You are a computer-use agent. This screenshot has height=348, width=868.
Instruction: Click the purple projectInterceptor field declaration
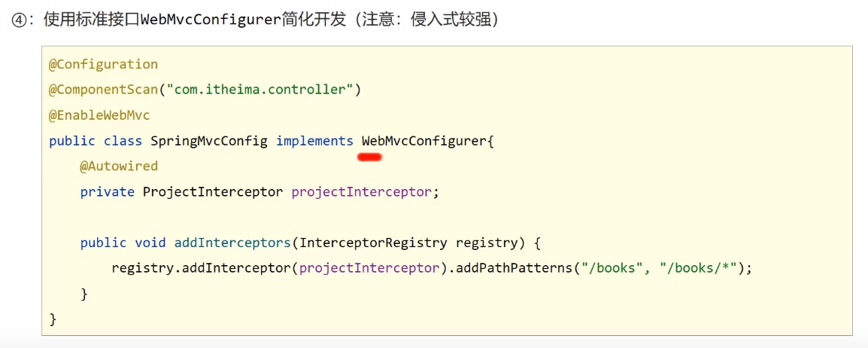[362, 192]
